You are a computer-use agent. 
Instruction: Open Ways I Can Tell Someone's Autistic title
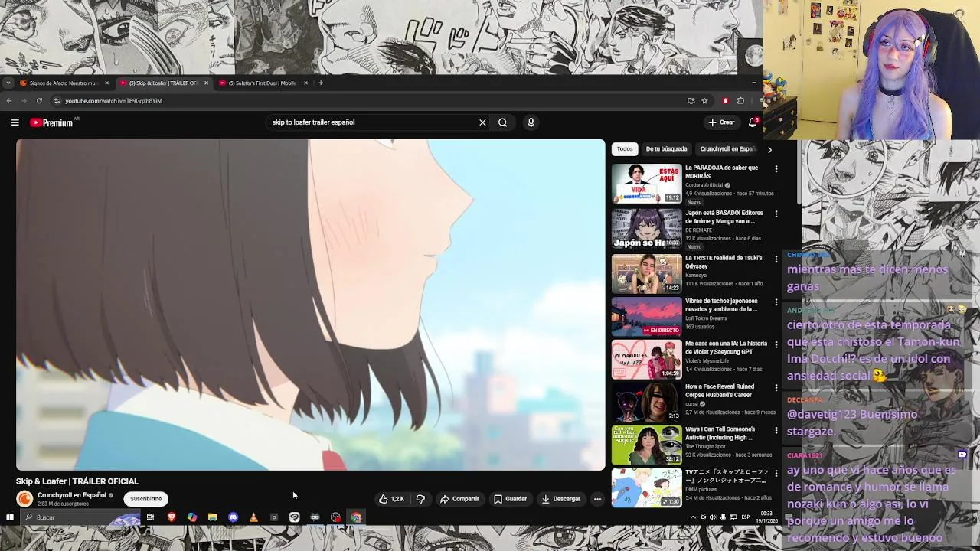click(720, 433)
